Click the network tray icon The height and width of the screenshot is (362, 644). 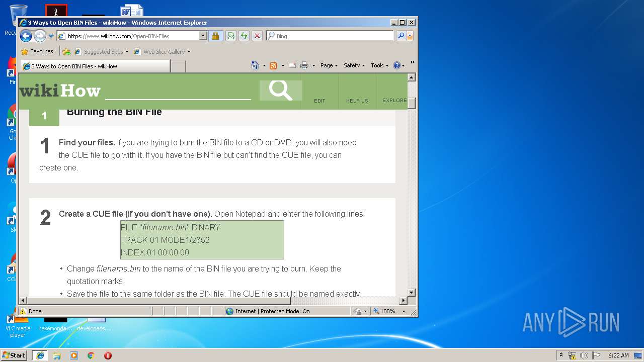click(x=572, y=355)
